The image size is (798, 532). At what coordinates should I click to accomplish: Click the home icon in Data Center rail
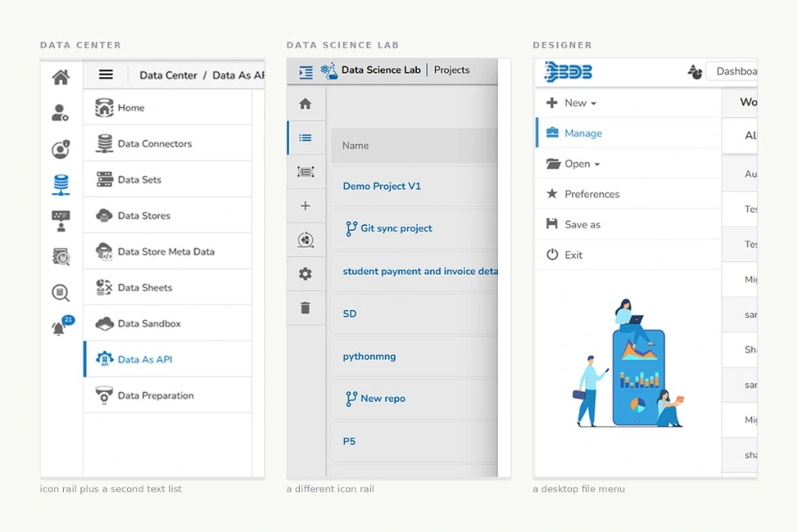[x=61, y=77]
